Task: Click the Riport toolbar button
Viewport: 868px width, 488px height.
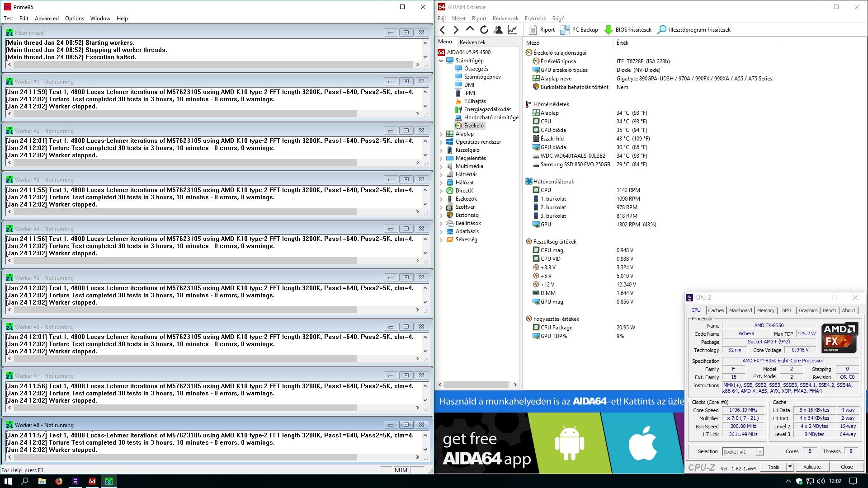Action: (542, 30)
